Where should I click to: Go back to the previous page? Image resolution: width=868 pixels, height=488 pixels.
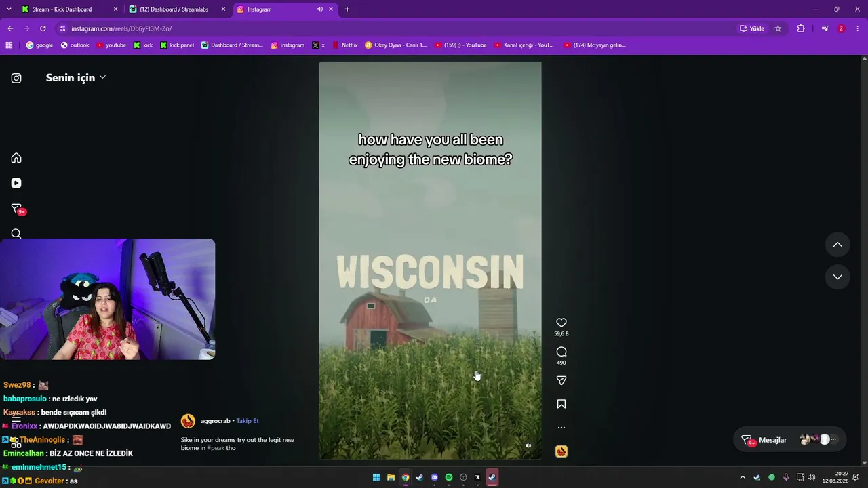pyautogui.click(x=10, y=28)
